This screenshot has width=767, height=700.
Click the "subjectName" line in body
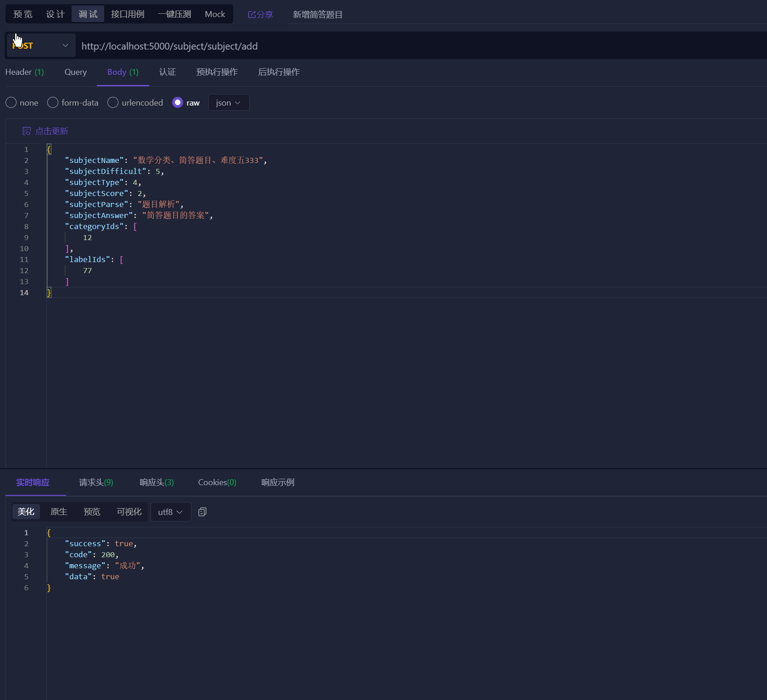[x=166, y=160]
